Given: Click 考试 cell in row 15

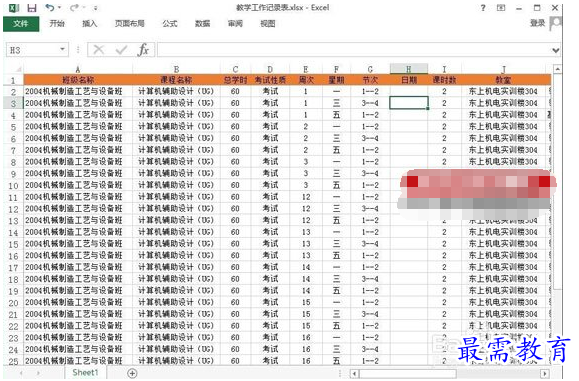Looking at the screenshot, I should coord(270,244).
